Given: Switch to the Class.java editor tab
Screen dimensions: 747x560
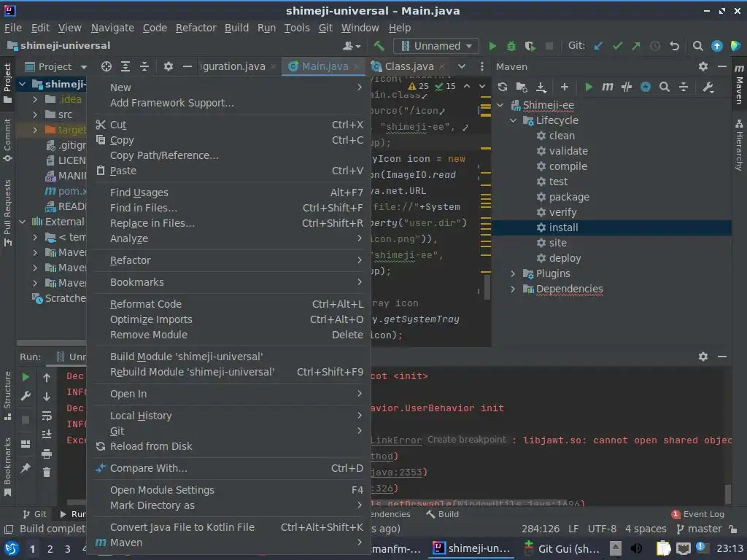Looking at the screenshot, I should [x=409, y=66].
